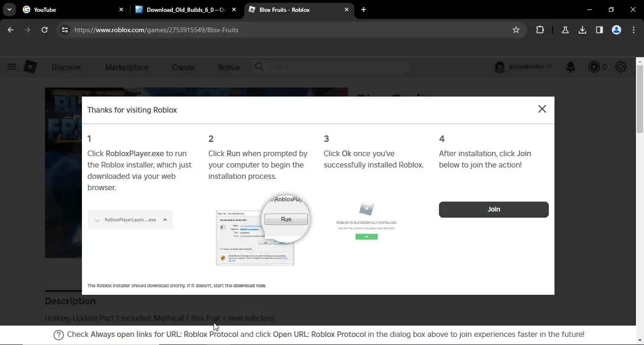644x345 pixels.
Task: Open the user profile avatar link
Action: pyautogui.click(x=500, y=67)
